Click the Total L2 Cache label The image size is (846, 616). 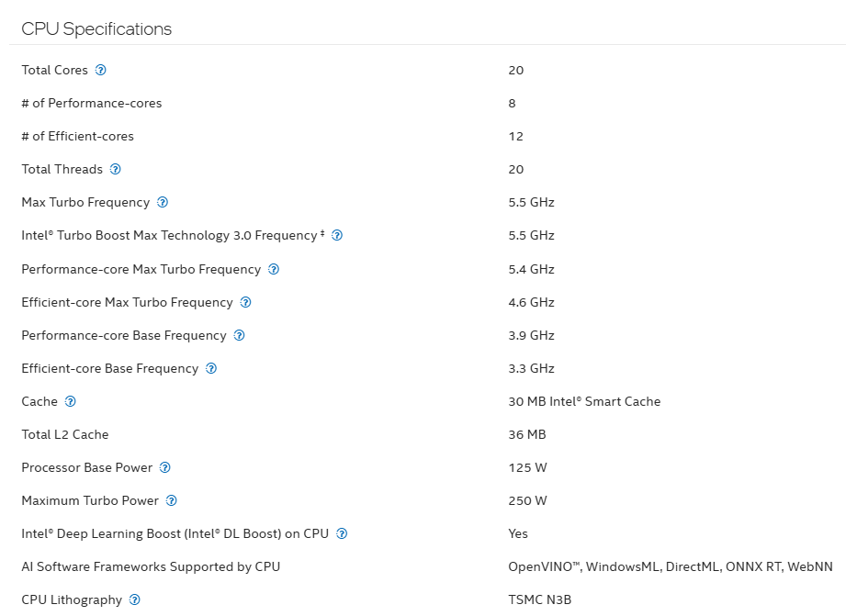pyautogui.click(x=64, y=435)
